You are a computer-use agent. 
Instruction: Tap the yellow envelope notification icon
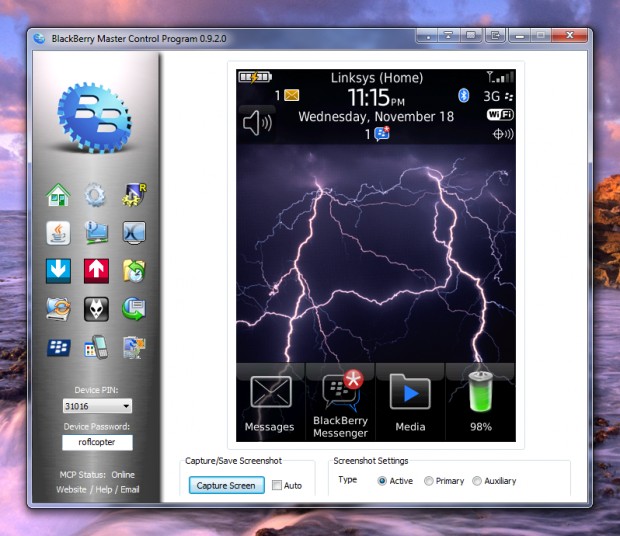pos(291,95)
